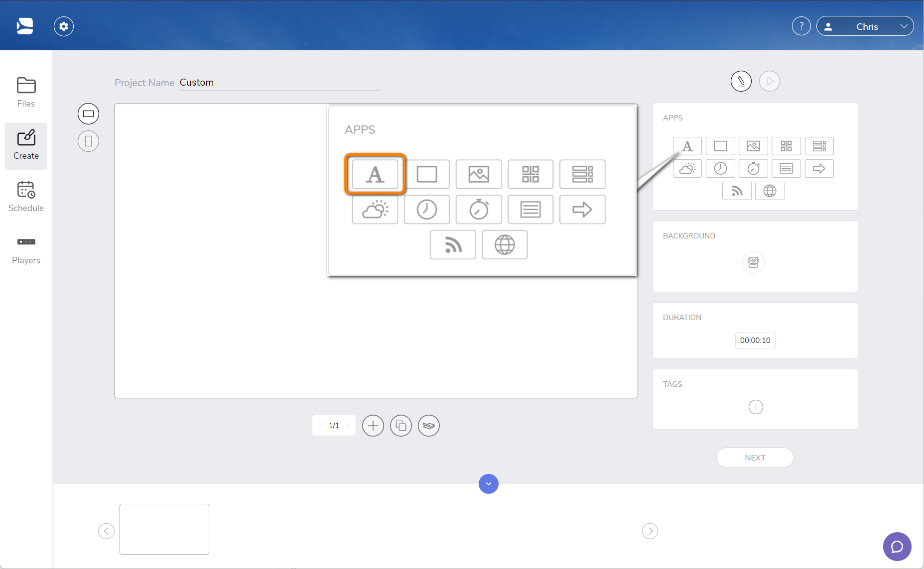
Task: Select landscape canvas orientation
Action: pyautogui.click(x=88, y=114)
